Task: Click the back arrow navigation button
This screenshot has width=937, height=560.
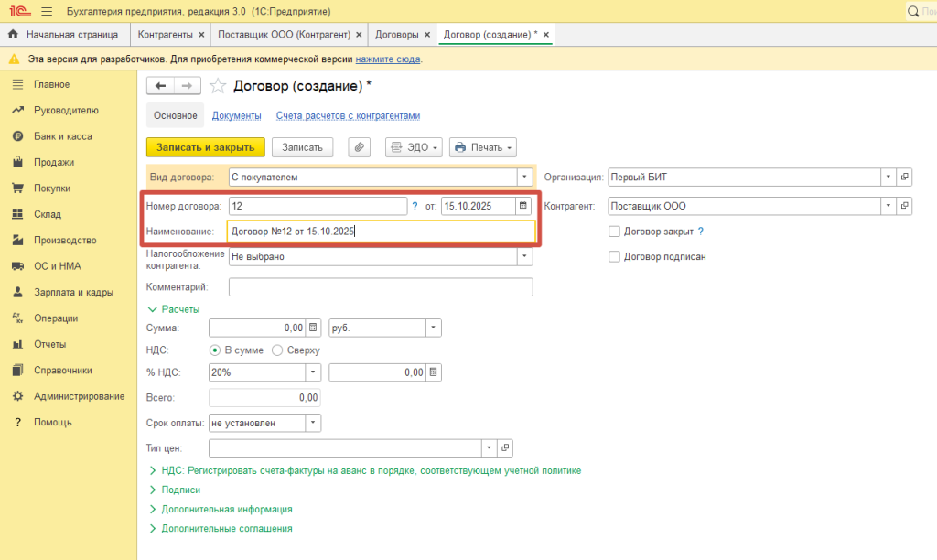Action: tap(161, 86)
